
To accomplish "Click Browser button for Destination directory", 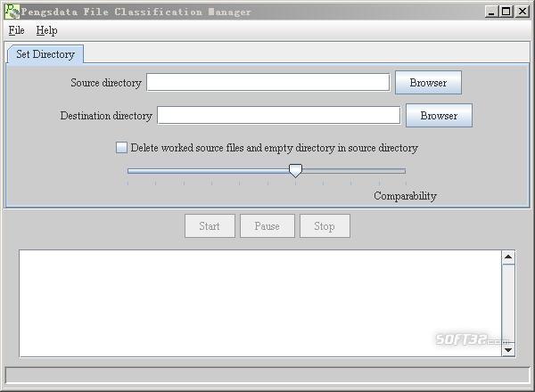I will 439,116.
